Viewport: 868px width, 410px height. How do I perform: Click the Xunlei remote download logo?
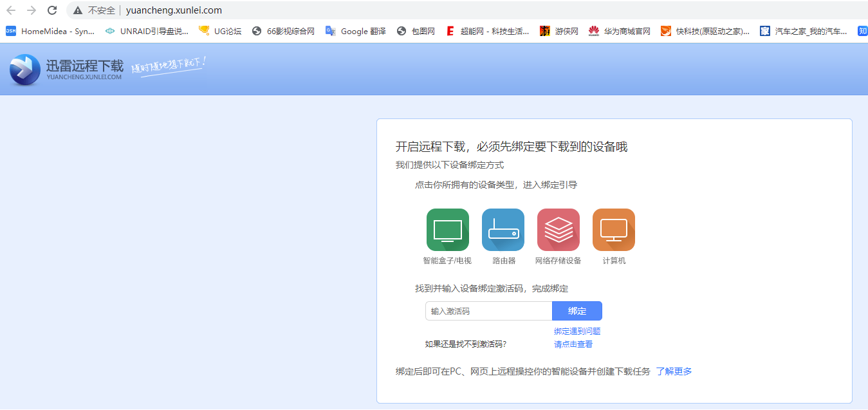click(x=66, y=70)
